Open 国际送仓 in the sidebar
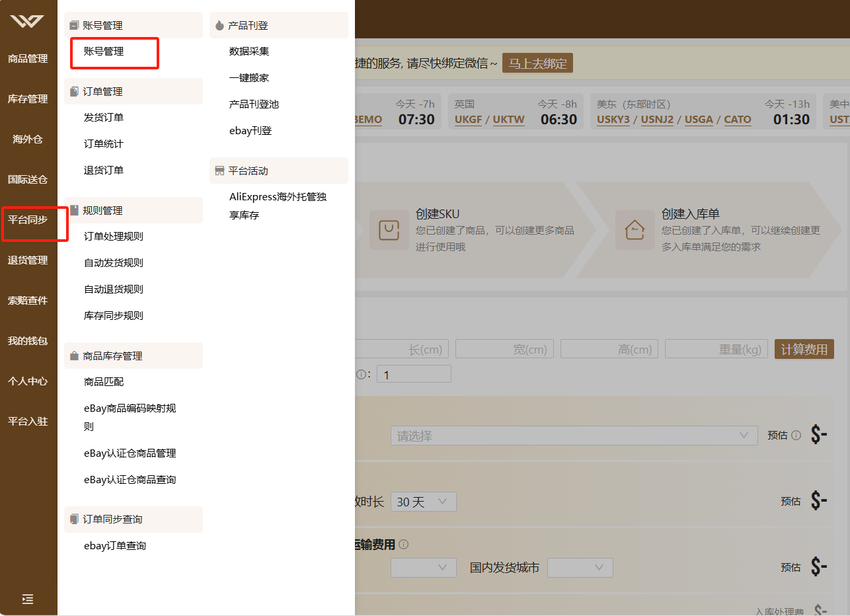850x616 pixels. click(x=28, y=180)
